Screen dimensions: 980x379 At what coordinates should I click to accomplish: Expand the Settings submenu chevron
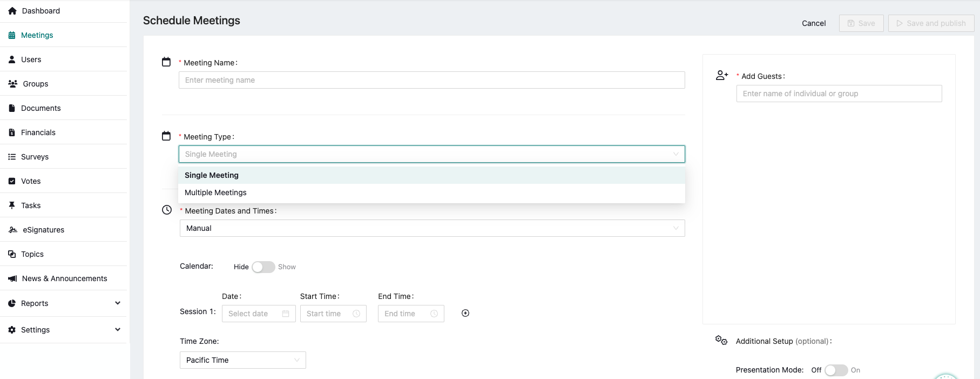point(118,330)
